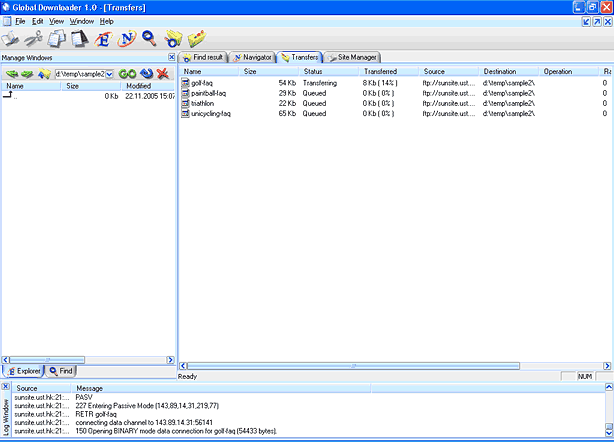Open the Explorer 'E' toolbar icon
The height and width of the screenshot is (442, 614).
point(103,39)
